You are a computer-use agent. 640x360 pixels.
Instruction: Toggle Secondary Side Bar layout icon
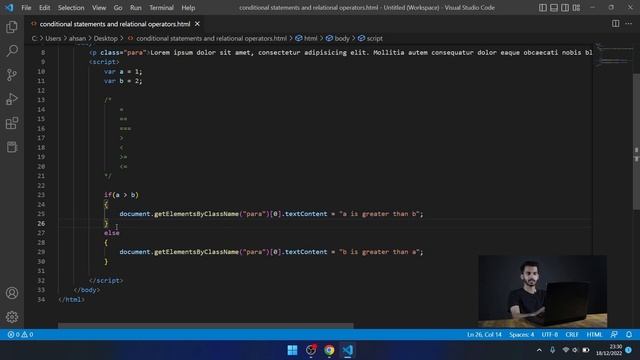(565, 7)
